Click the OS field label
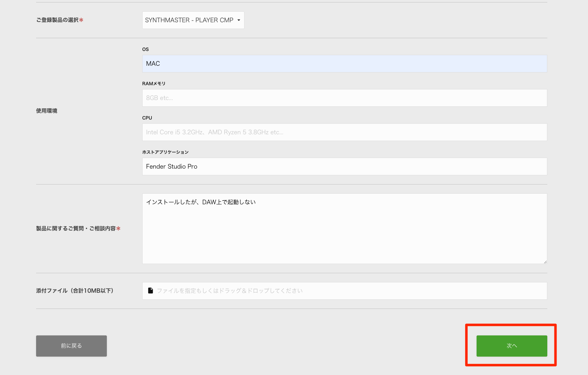This screenshot has height=375, width=588. (145, 49)
